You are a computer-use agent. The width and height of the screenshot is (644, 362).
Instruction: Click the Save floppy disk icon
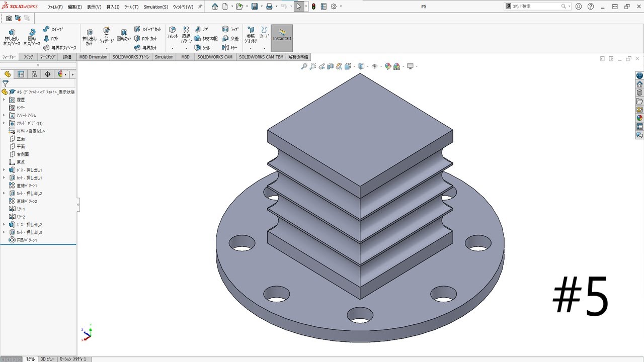[x=255, y=7]
